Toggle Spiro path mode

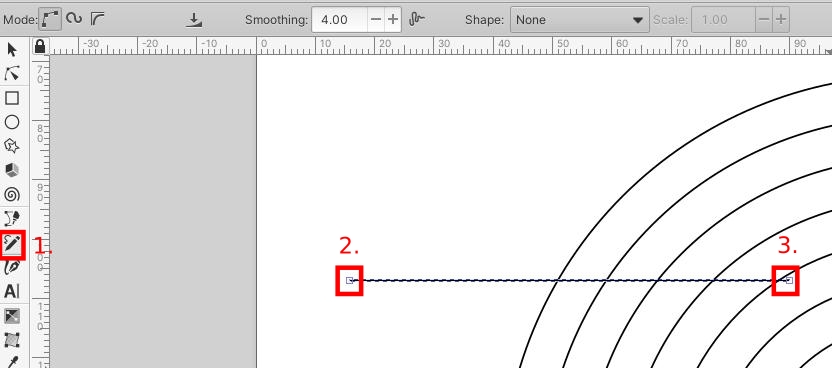coord(74,19)
